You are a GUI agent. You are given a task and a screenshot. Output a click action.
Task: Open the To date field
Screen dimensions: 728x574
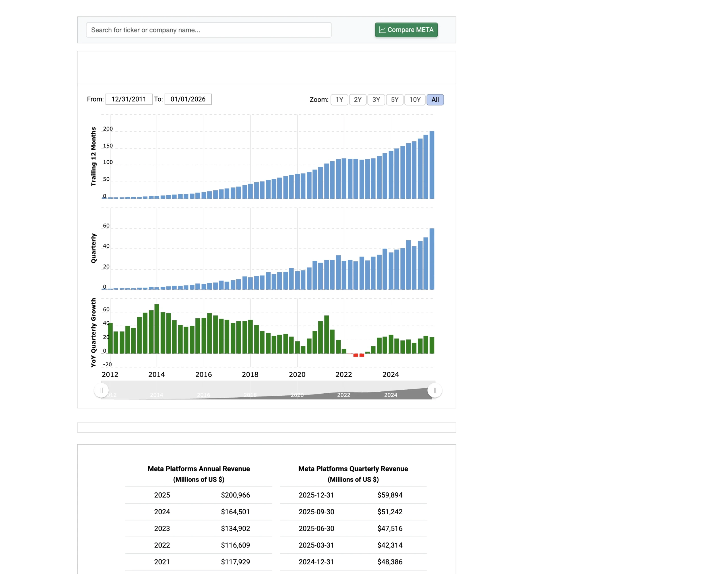tap(188, 99)
